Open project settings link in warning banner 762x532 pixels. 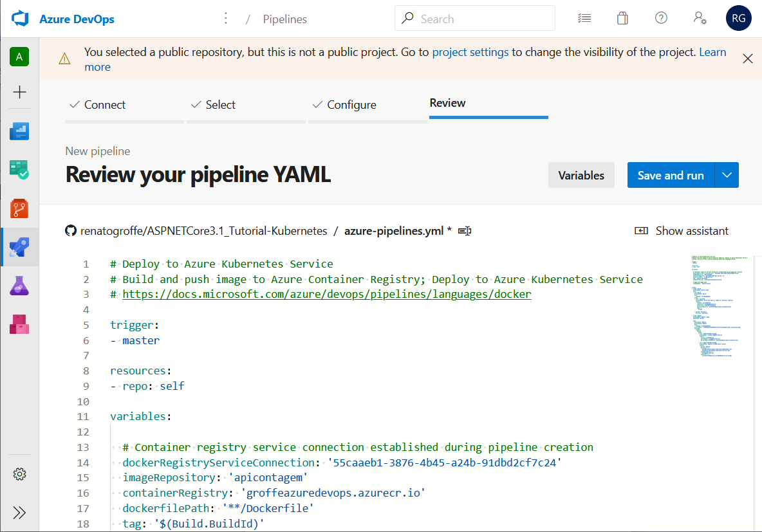point(470,51)
